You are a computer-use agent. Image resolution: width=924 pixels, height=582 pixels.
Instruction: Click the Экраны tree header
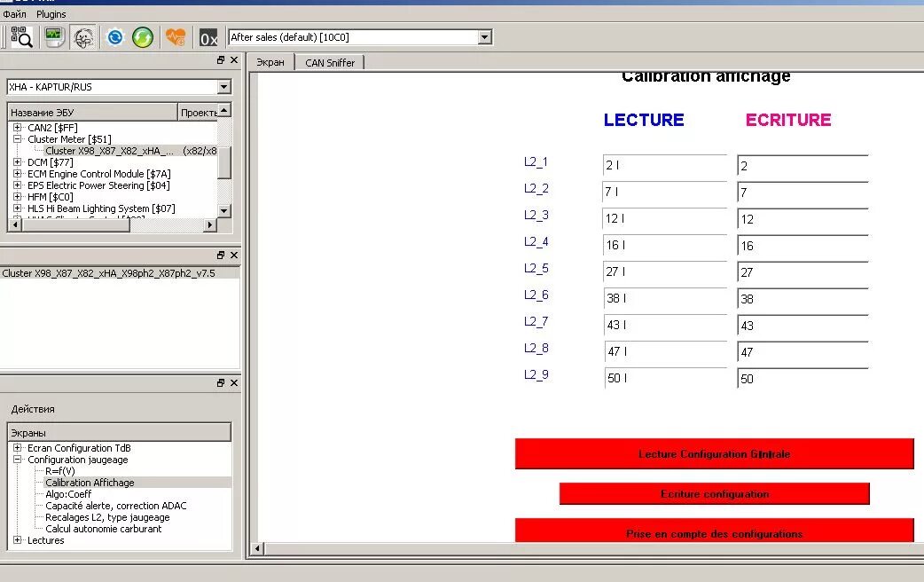119,432
